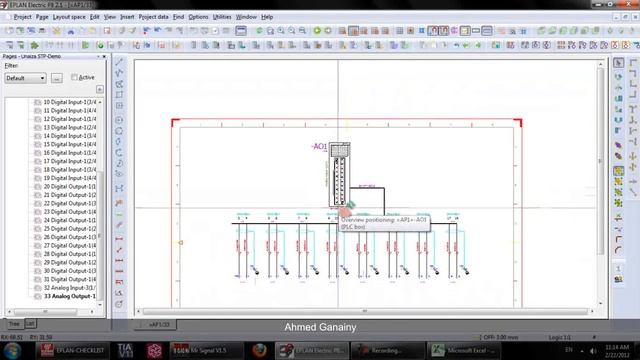Screen dimensions: 640x360
Task: Click the -AO1 PLC box symbol
Action: [x=340, y=175]
